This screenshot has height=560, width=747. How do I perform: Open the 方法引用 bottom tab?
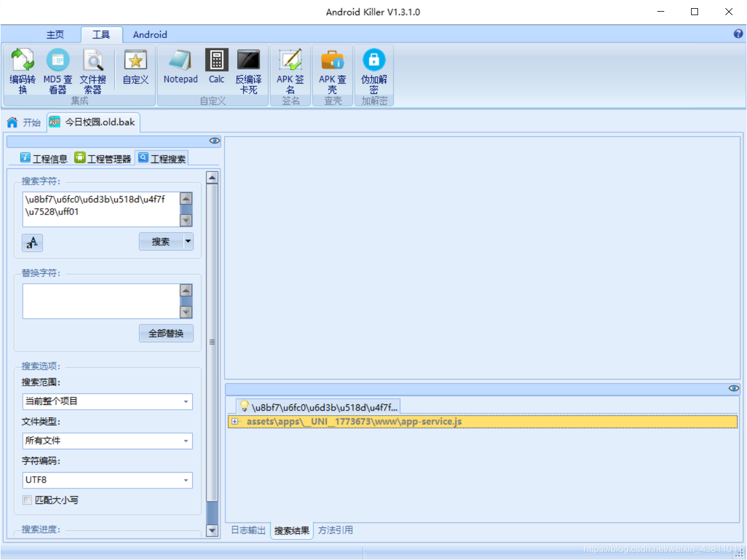click(x=335, y=530)
